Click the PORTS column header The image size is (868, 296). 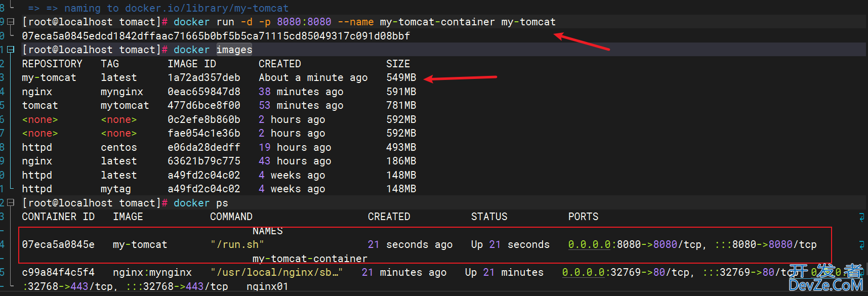pyautogui.click(x=584, y=217)
